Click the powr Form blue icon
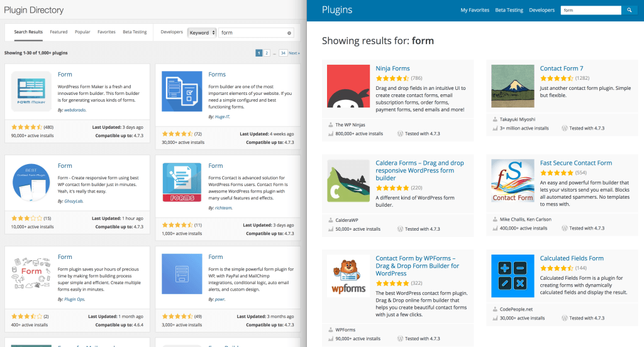 [182, 273]
